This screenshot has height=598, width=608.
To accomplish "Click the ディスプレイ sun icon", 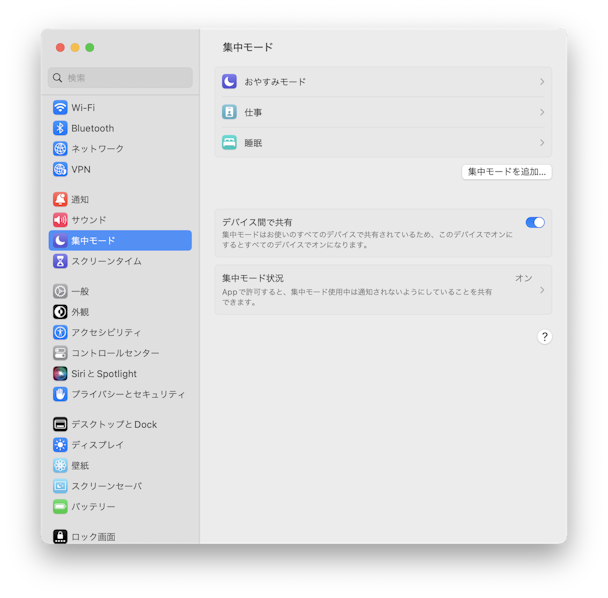I will [x=60, y=445].
